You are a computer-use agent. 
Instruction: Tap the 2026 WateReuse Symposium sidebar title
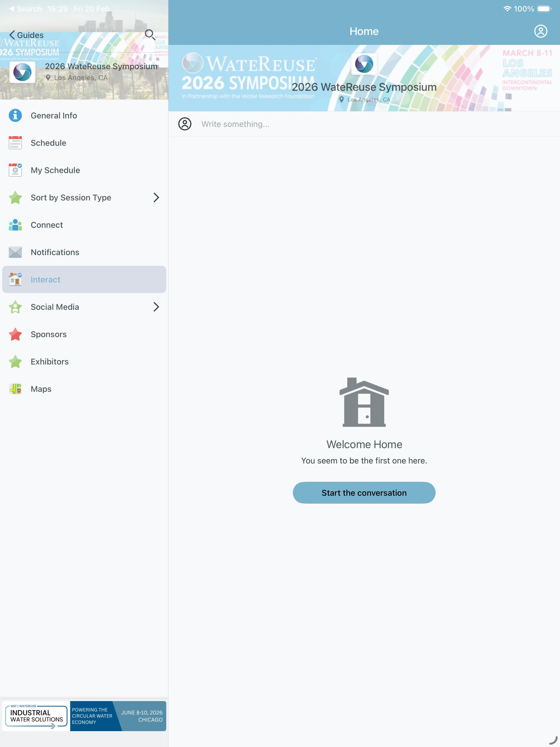101,66
